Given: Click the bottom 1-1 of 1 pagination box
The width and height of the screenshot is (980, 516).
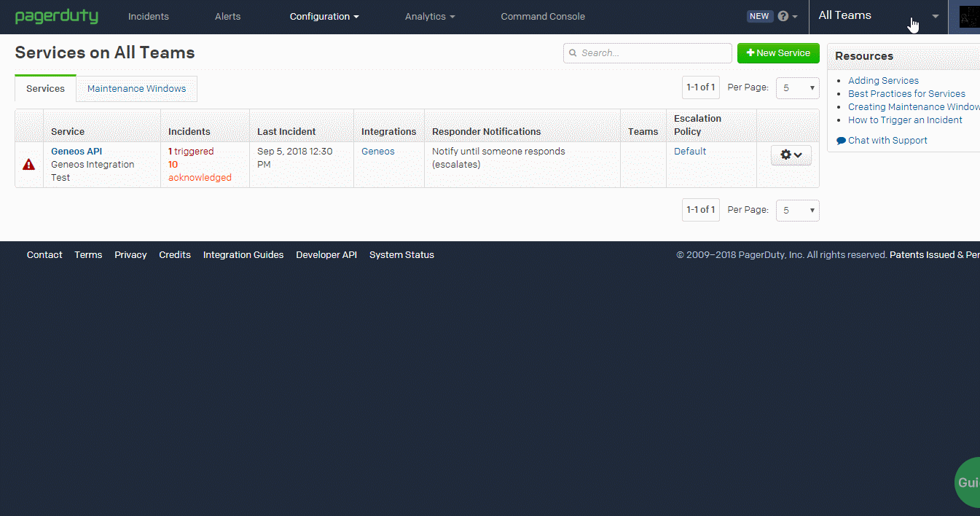Looking at the screenshot, I should click(x=701, y=210).
